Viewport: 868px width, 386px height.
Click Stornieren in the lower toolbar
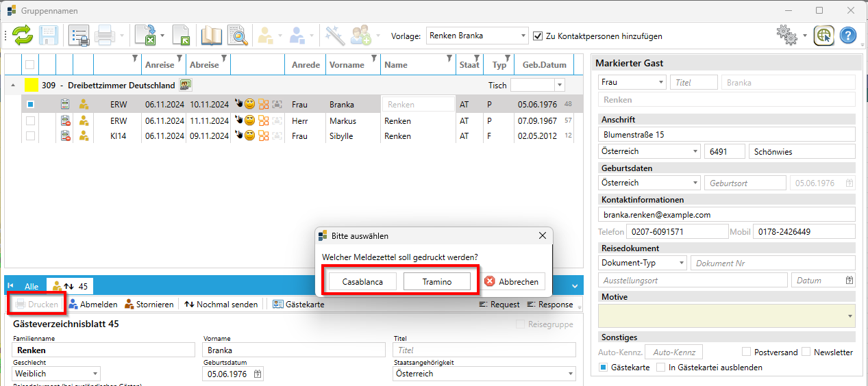[149, 304]
